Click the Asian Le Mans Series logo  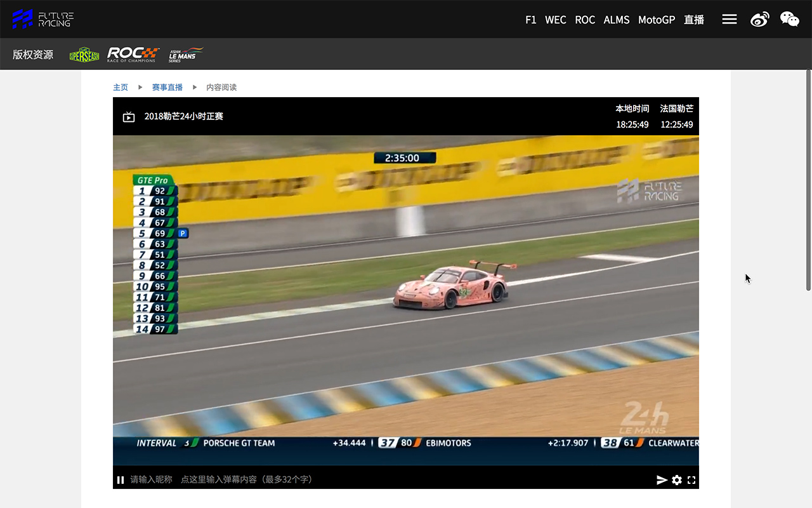[x=185, y=55]
